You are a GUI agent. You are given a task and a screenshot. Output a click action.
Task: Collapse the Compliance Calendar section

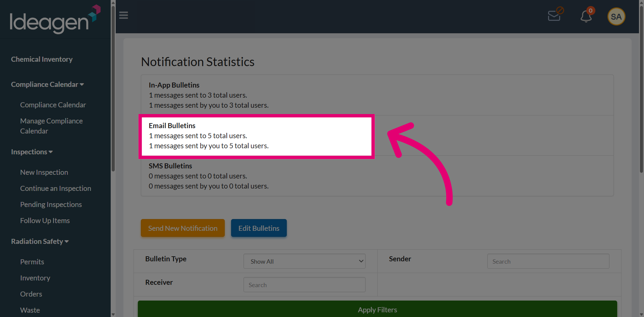click(x=47, y=85)
